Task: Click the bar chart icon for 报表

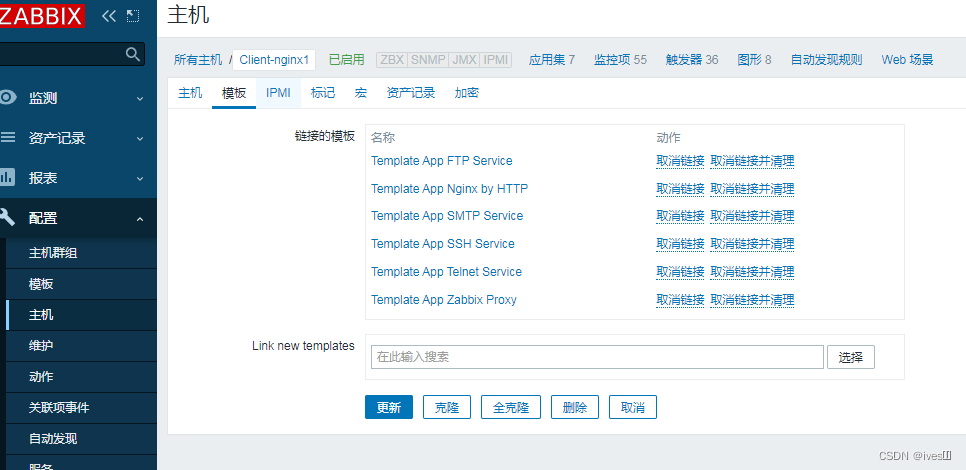Action: click(x=7, y=177)
